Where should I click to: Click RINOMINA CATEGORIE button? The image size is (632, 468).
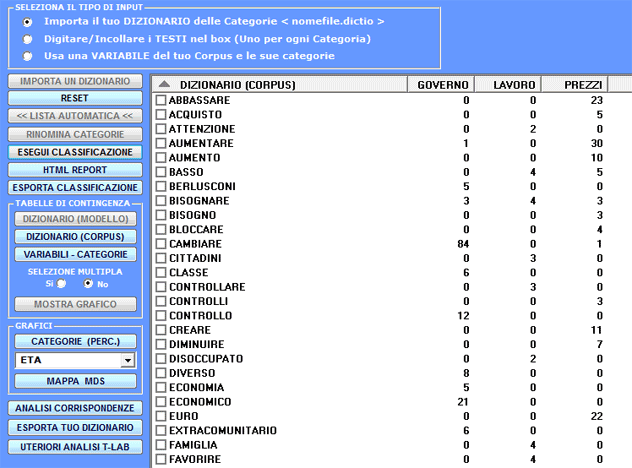pos(75,134)
